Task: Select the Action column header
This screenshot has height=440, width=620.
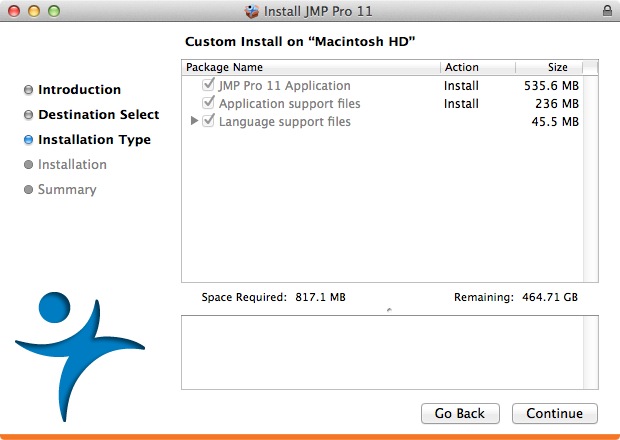Action: click(478, 67)
